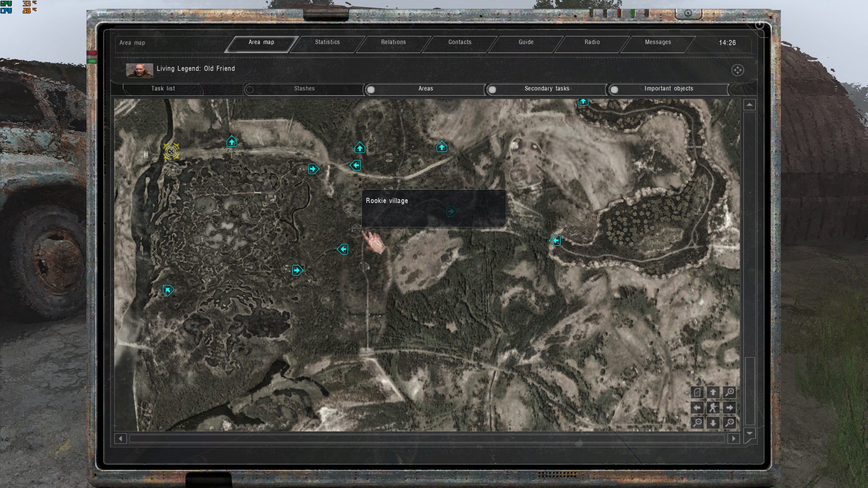Viewport: 868px width, 488px height.
Task: Click the zoom out magnifier button
Action: (x=697, y=423)
